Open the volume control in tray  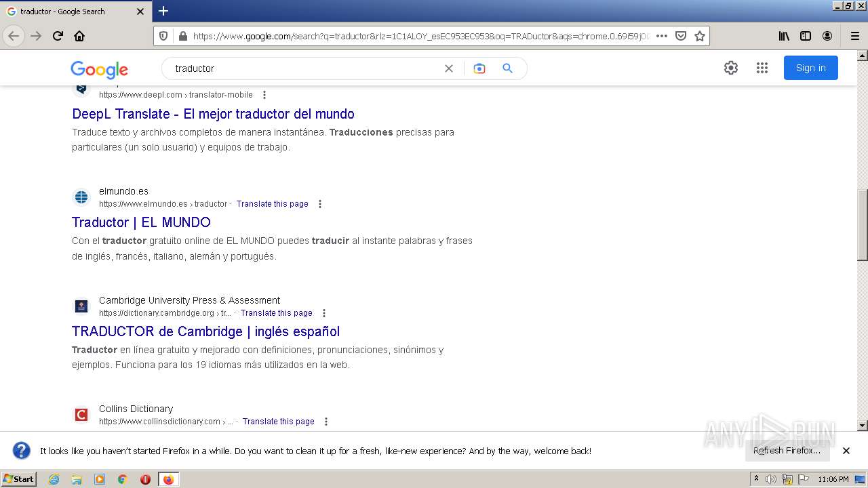[x=771, y=479]
